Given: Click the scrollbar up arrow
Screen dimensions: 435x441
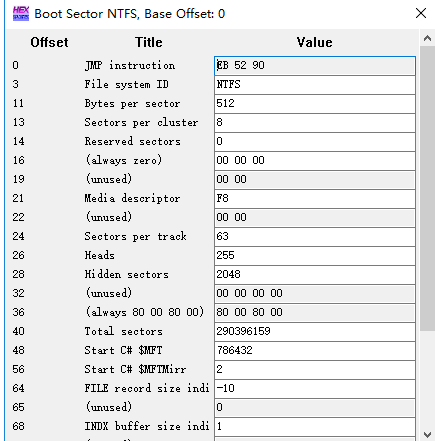Looking at the screenshot, I should tap(427, 38).
